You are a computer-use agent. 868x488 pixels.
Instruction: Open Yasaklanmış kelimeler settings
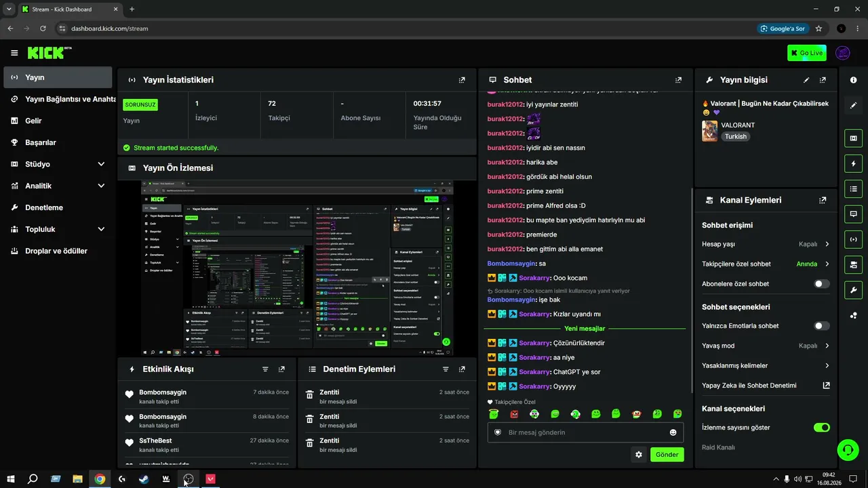[x=766, y=366]
